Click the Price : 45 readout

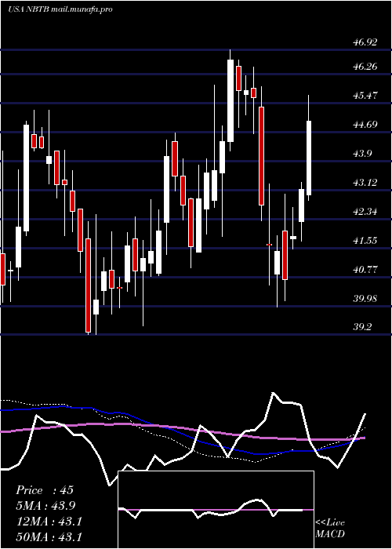tap(45, 490)
